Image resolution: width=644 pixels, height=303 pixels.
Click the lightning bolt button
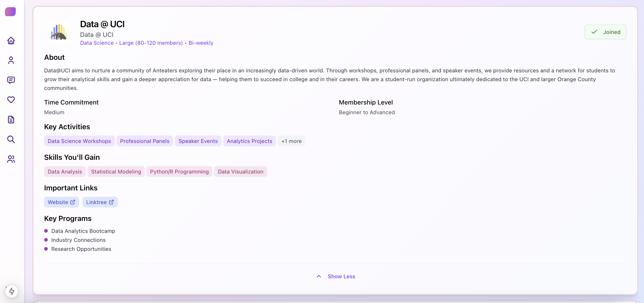coord(12,291)
